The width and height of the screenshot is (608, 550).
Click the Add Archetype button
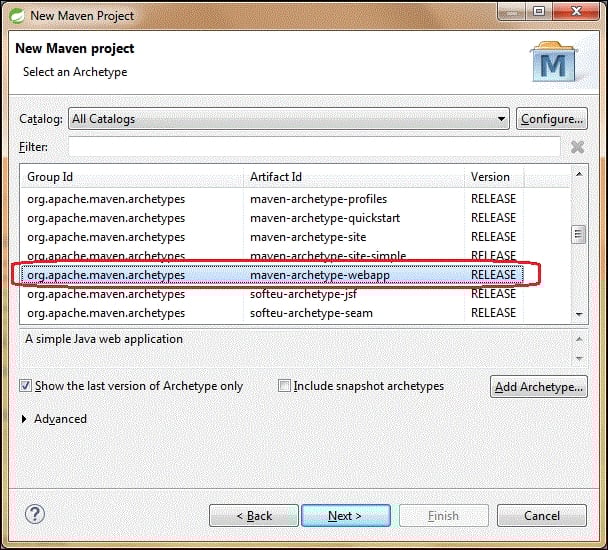(x=538, y=387)
